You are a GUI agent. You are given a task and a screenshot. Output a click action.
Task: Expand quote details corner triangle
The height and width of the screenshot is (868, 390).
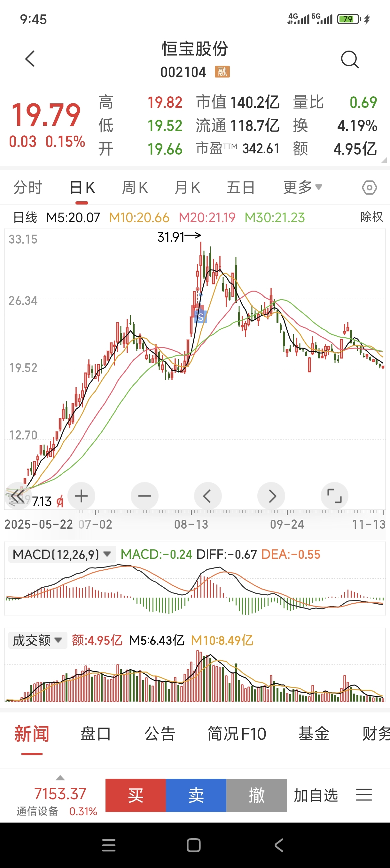click(384, 160)
